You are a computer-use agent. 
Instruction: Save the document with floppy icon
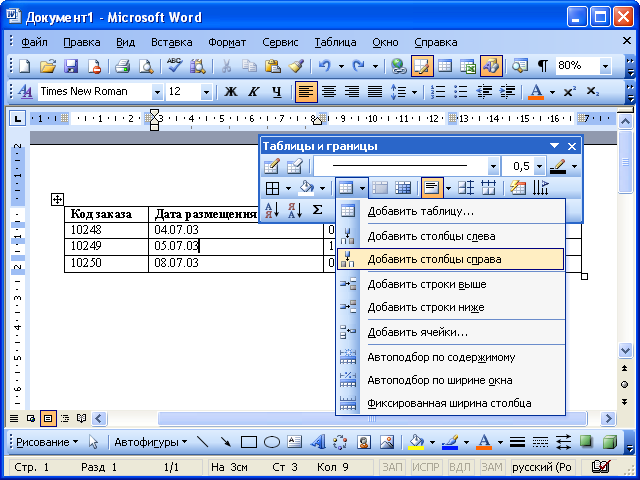click(71, 66)
